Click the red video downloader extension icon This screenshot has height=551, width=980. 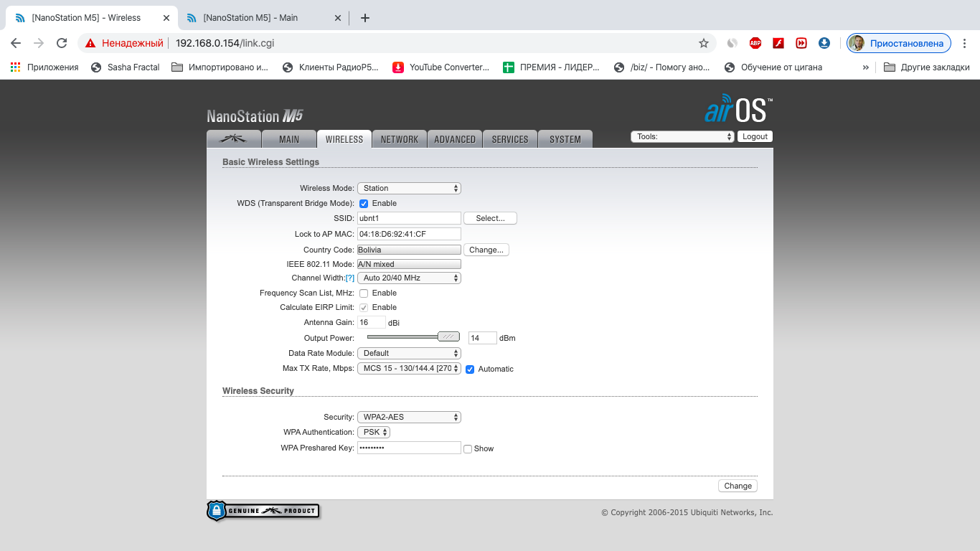801,43
